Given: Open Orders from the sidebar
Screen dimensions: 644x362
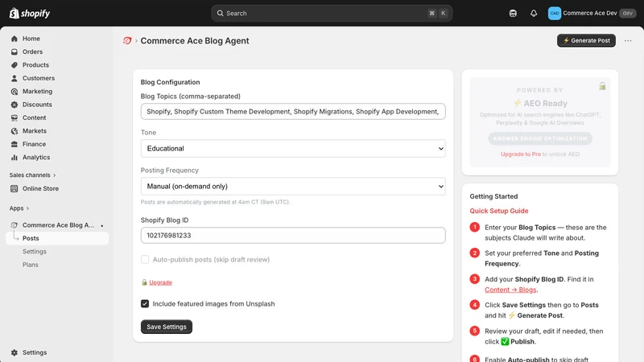Looking at the screenshot, I should (x=32, y=51).
